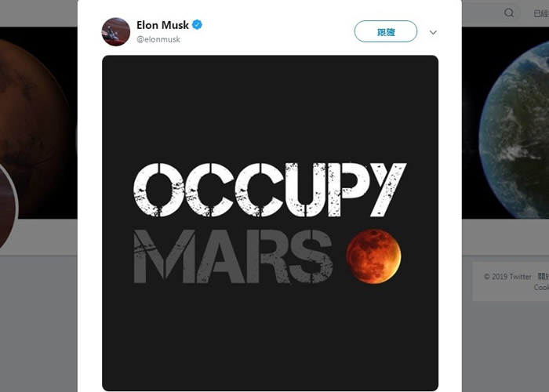Viewport: 549px width, 392px height.
Task: Open Elon Musk's round tweet avatar
Action: [x=116, y=32]
